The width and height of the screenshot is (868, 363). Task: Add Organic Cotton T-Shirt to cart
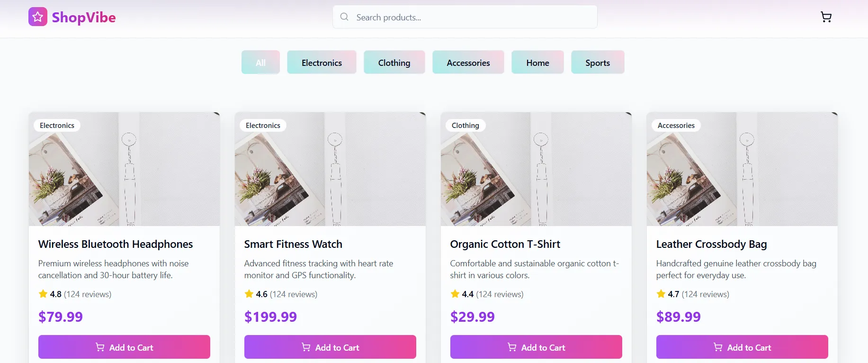[536, 347]
